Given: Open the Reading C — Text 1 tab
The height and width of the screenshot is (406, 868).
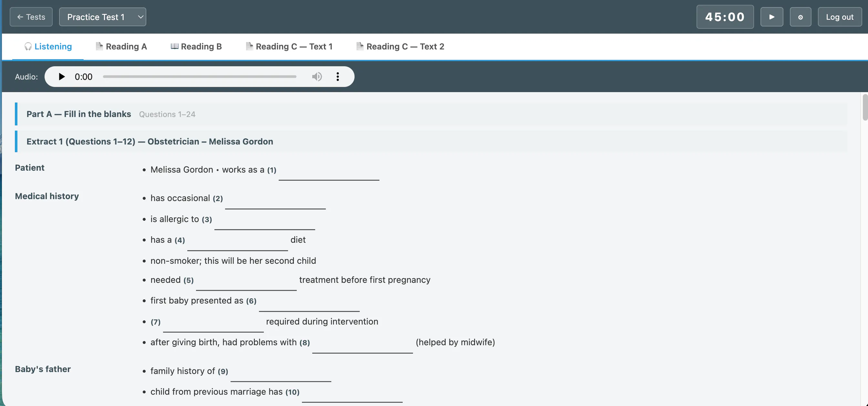Looking at the screenshot, I should point(289,47).
